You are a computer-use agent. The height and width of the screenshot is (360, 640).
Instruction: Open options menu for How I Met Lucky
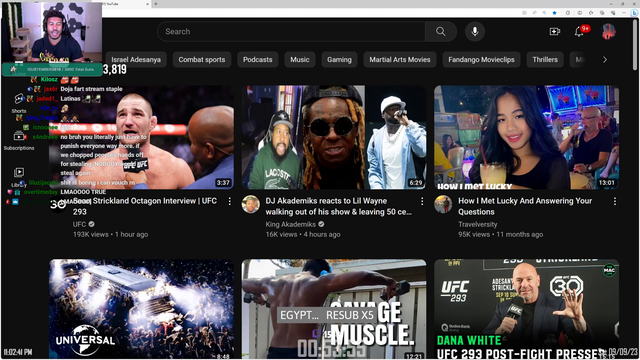pos(615,201)
